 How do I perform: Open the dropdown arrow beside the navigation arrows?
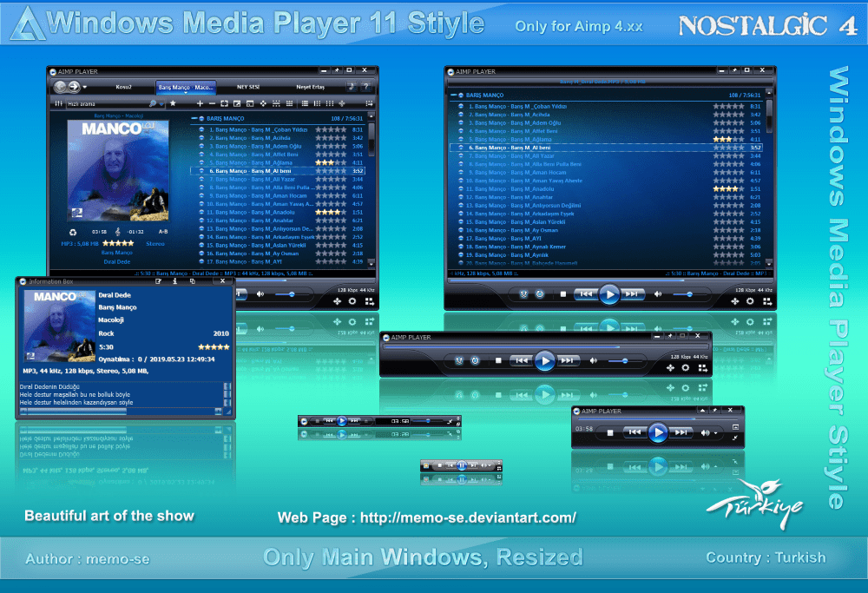tap(85, 87)
